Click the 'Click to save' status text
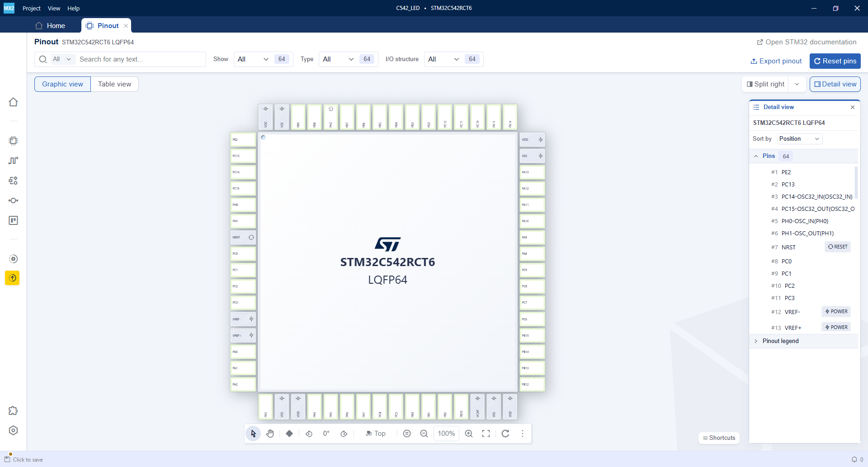 tap(28, 460)
